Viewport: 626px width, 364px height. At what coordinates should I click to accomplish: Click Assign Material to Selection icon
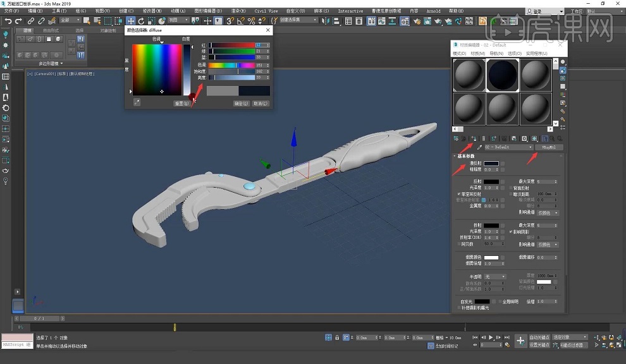click(473, 138)
